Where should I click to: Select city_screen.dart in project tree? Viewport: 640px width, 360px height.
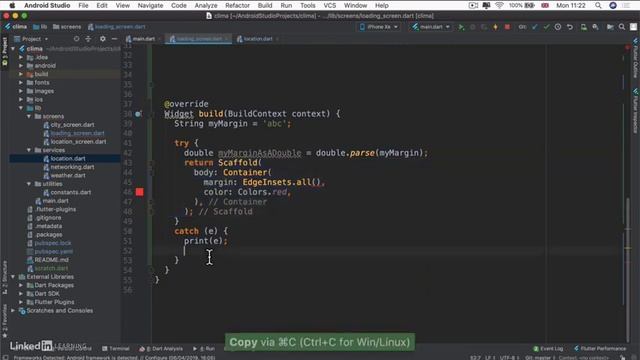(x=72, y=125)
